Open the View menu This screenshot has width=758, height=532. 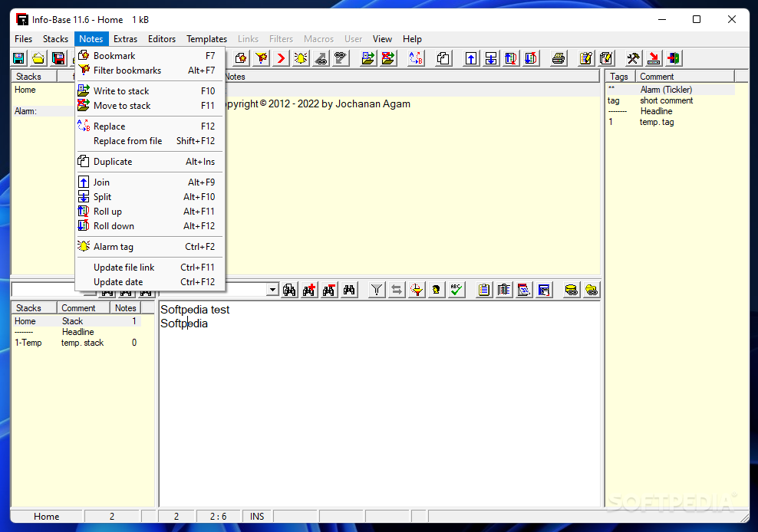(382, 39)
